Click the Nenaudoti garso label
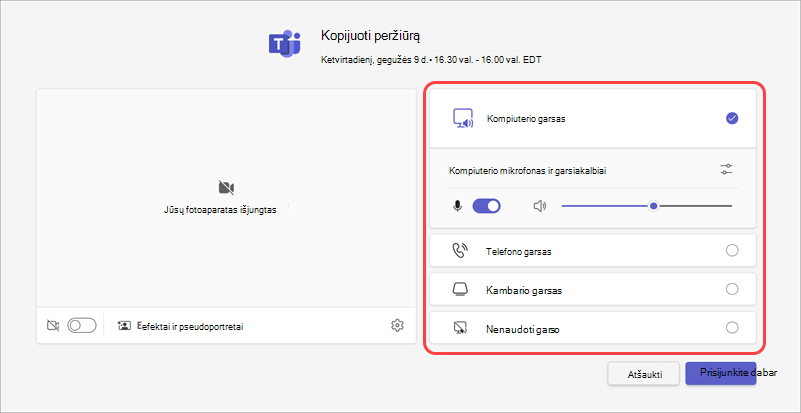This screenshot has height=413, width=801. [522, 329]
